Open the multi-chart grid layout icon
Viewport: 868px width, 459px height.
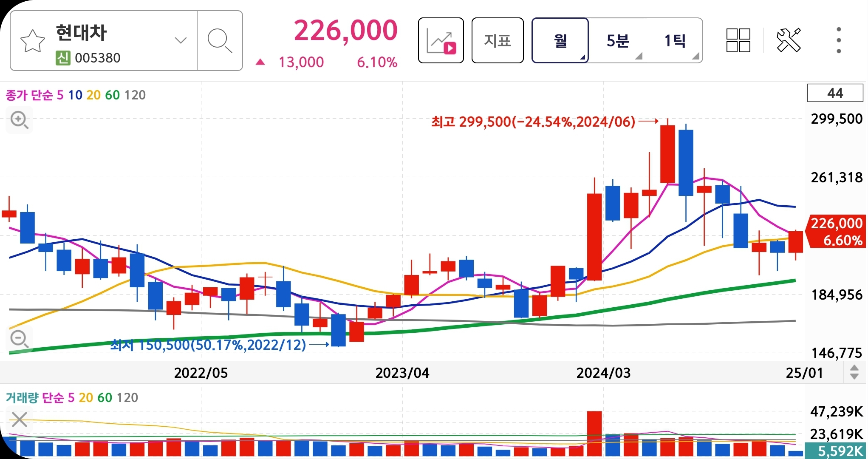coord(738,40)
